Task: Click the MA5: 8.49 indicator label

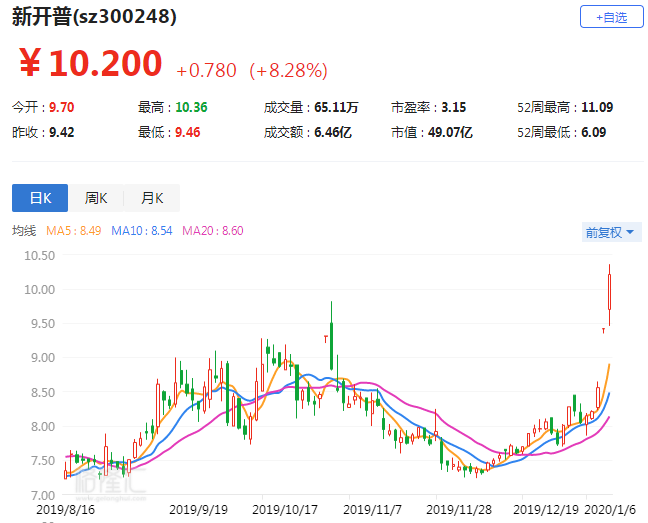Action: coord(74,231)
